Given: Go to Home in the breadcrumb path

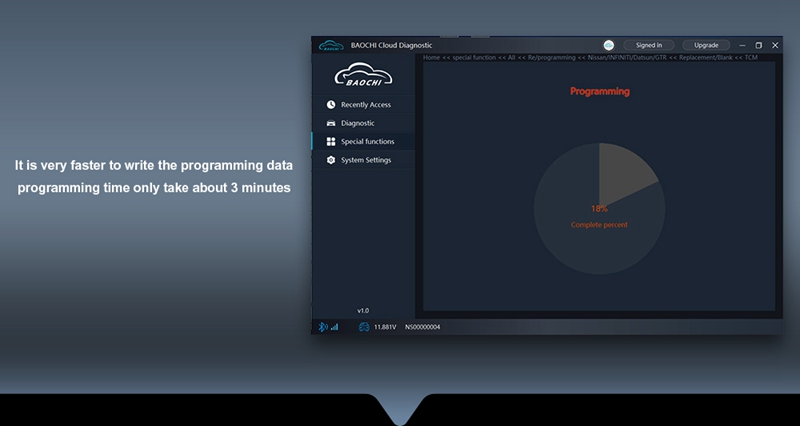Looking at the screenshot, I should [432, 58].
